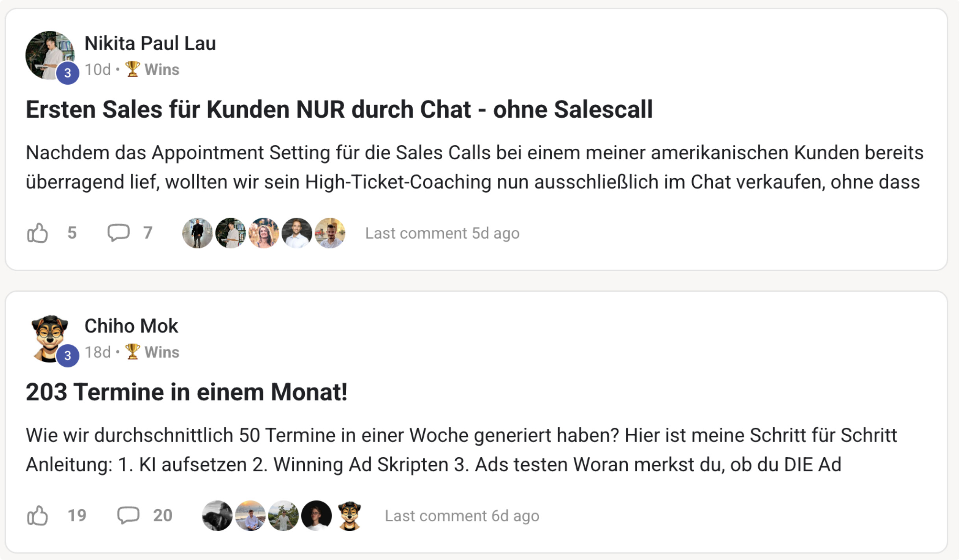This screenshot has width=960, height=560.
Task: Like the 203 Termine post
Action: click(37, 516)
